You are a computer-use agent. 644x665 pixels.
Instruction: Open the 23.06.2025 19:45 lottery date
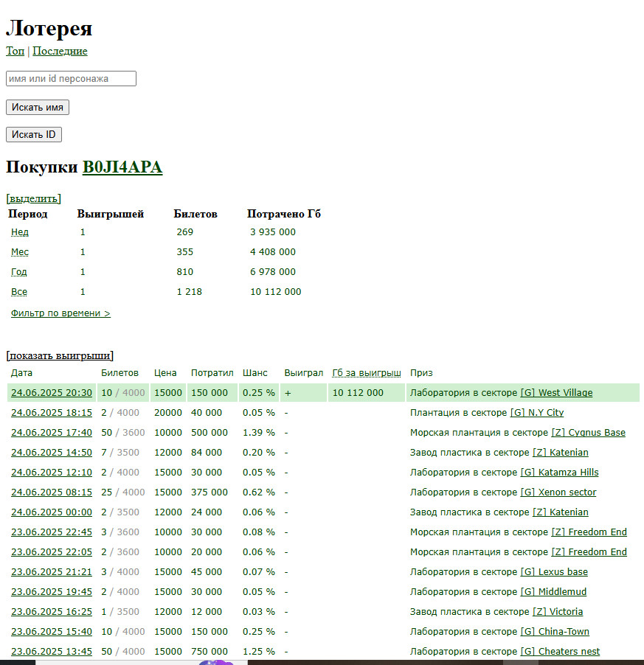click(x=52, y=592)
